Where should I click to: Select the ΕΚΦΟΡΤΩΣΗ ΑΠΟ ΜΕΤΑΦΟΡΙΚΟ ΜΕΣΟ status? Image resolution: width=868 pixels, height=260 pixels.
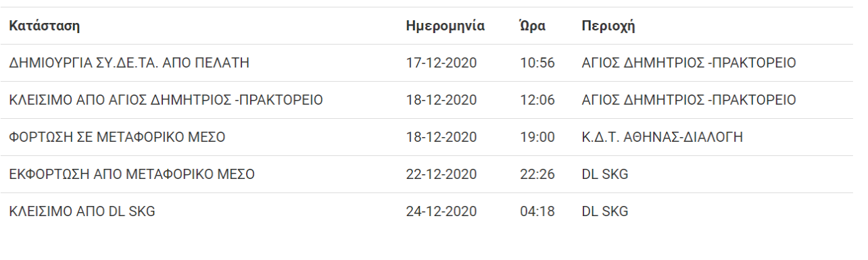coord(132,175)
